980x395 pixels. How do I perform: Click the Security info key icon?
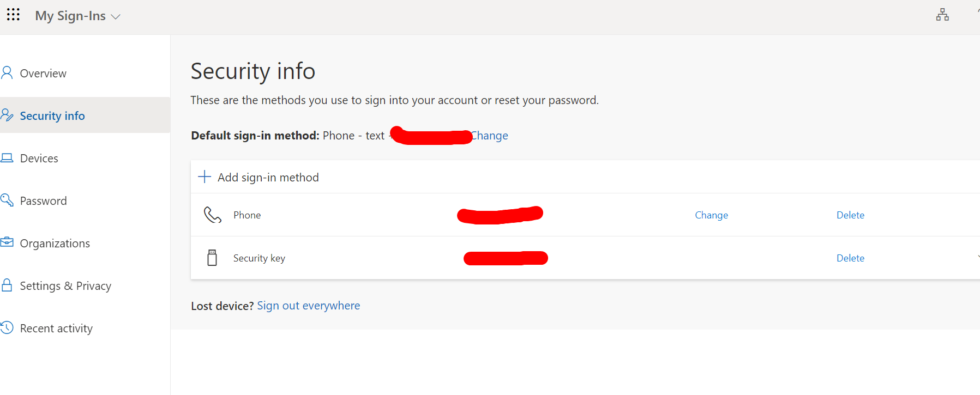7,115
